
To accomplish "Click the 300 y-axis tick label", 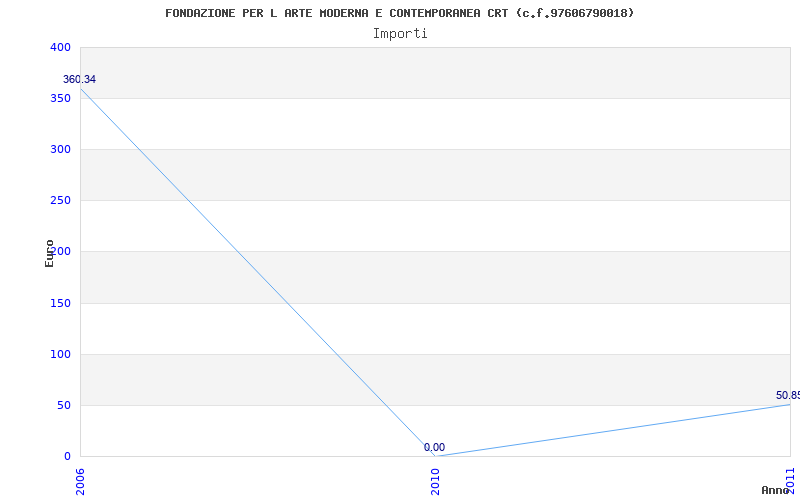I will (x=60, y=149).
